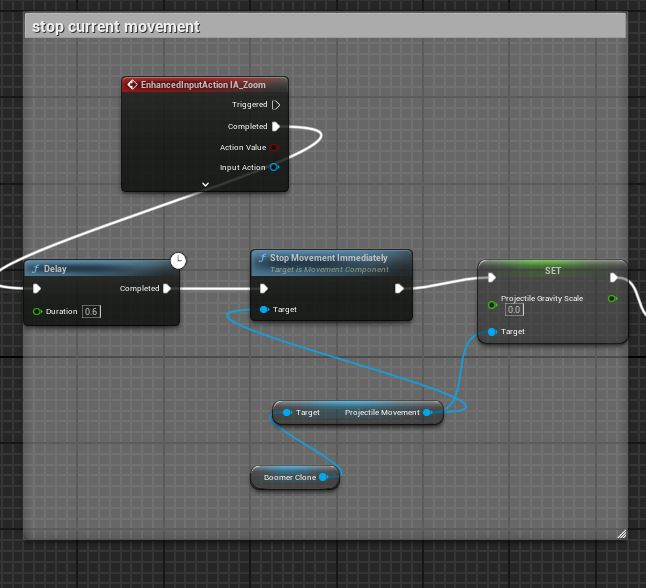Click the Delay node Completed output pin
Image resolution: width=646 pixels, height=588 pixels.
167,289
